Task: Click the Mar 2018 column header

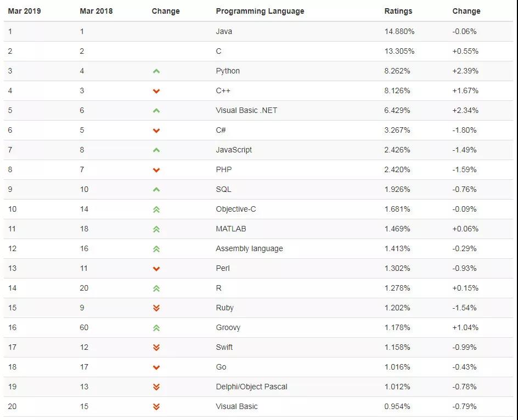Action: click(x=96, y=11)
